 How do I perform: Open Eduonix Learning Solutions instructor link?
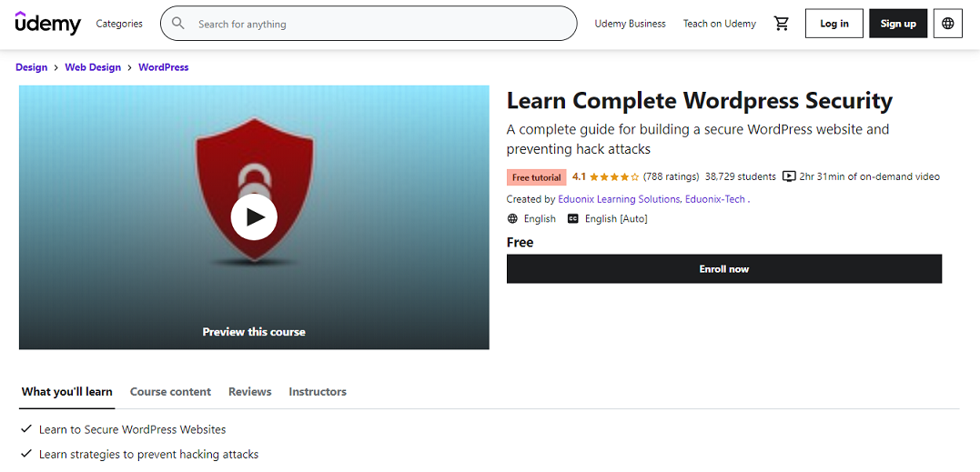619,200
